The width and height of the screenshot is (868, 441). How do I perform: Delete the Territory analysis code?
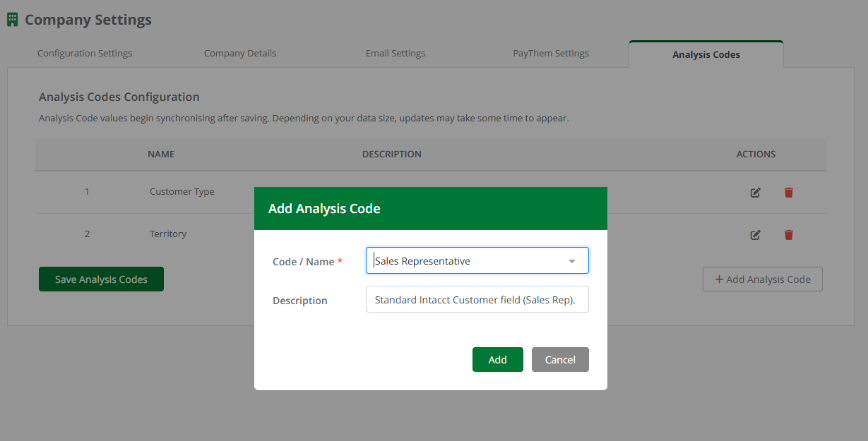[x=788, y=234]
